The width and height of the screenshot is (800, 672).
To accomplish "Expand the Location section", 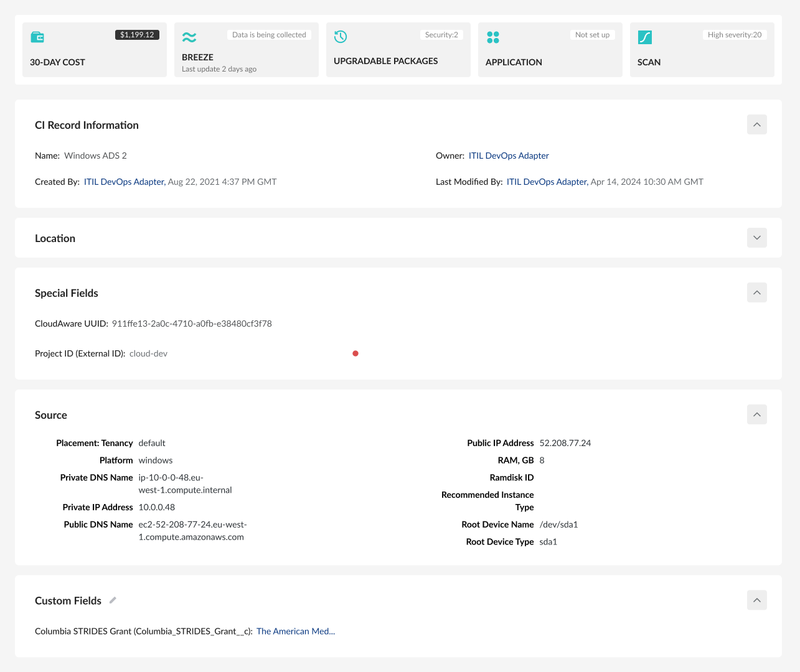I will point(757,238).
